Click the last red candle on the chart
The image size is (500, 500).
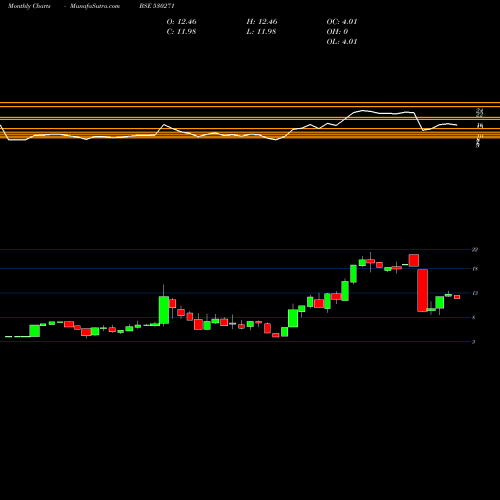pos(457,297)
